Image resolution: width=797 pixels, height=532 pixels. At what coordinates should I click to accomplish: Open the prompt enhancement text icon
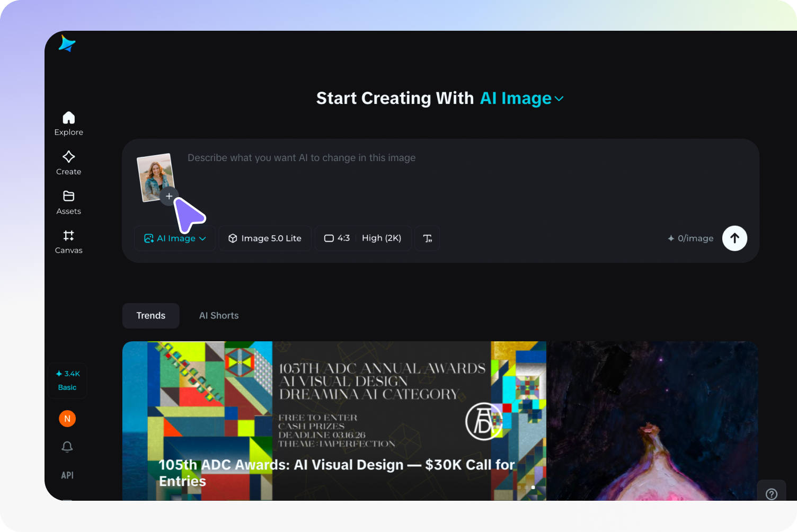(427, 238)
